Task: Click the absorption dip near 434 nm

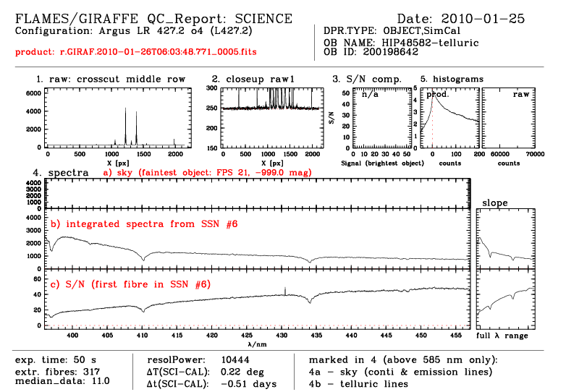Action: (310, 260)
